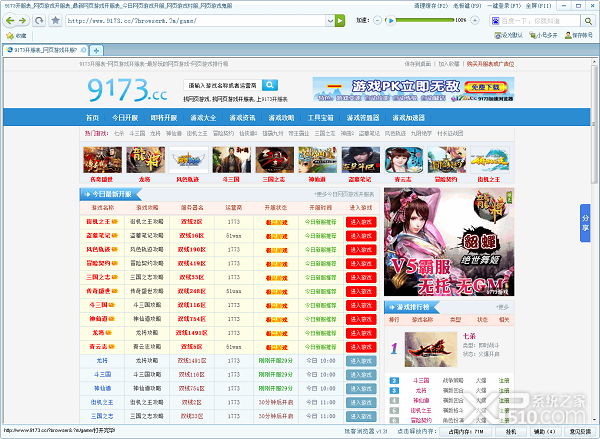
Task: Click the 加入收藏 link
Action: pyautogui.click(x=449, y=64)
